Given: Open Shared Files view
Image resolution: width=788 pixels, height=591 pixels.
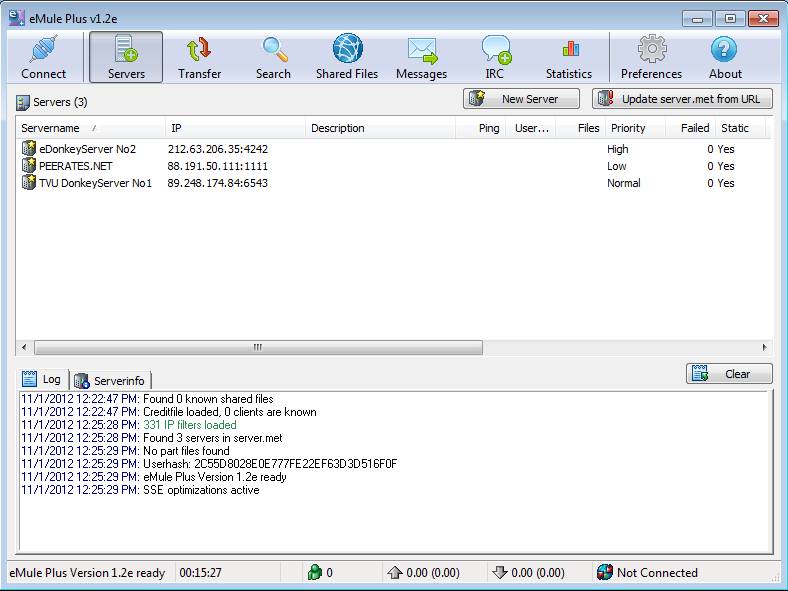Looking at the screenshot, I should click(347, 57).
